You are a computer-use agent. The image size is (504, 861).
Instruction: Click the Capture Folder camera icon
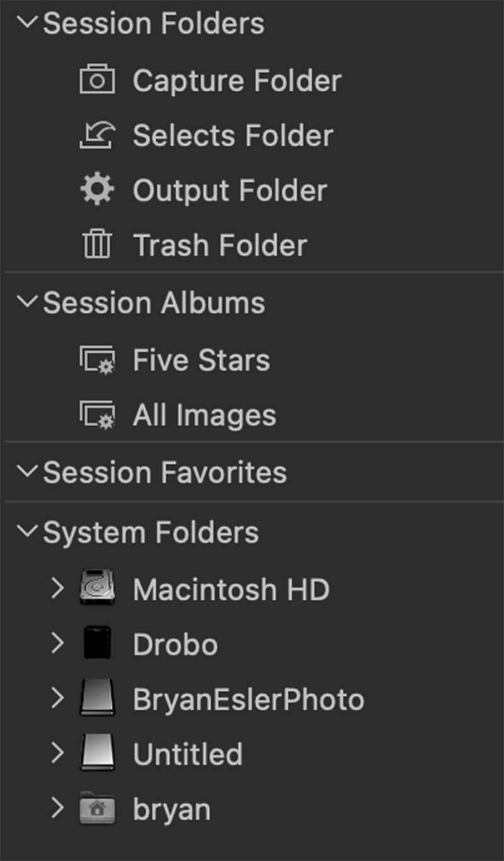(x=97, y=81)
